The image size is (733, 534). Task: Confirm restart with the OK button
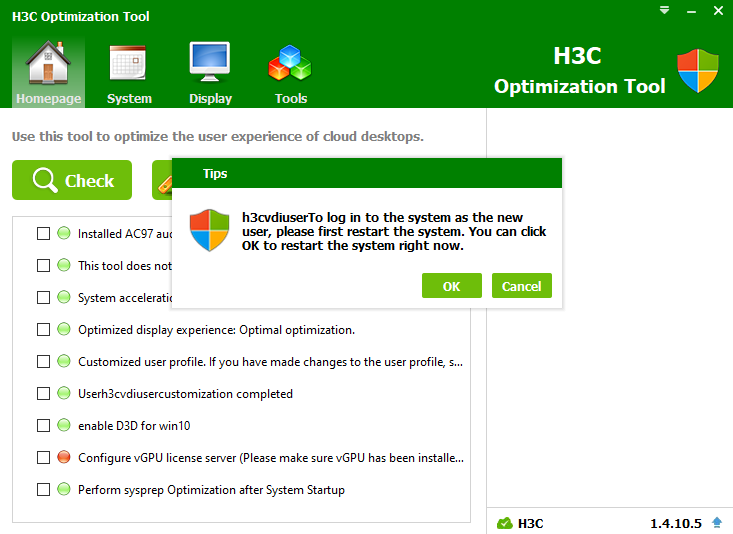pos(452,286)
